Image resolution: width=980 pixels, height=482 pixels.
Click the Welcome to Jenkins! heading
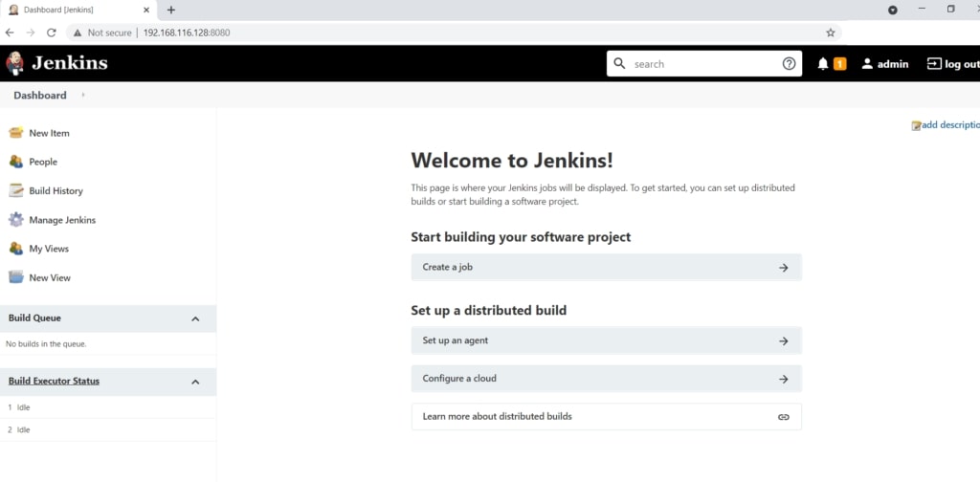(512, 161)
